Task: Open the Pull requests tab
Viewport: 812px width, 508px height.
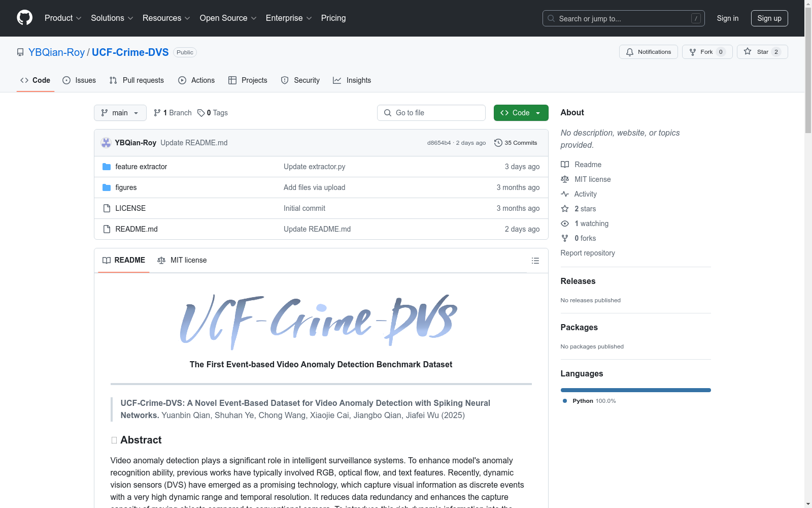Action: (137, 80)
